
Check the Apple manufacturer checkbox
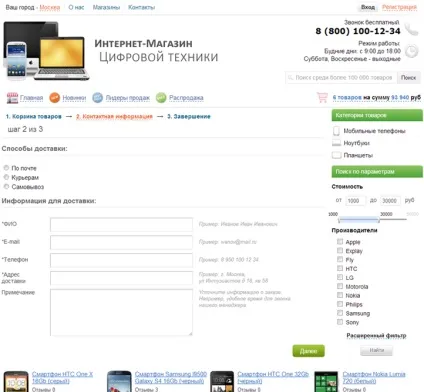pyautogui.click(x=340, y=241)
